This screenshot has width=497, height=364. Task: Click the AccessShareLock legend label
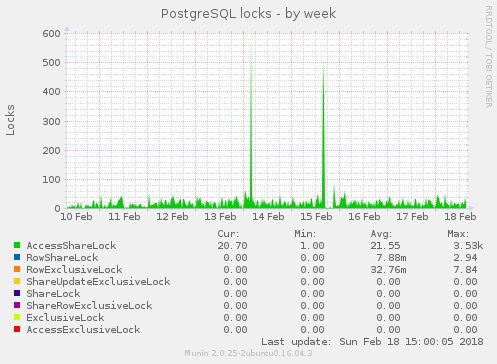click(71, 246)
